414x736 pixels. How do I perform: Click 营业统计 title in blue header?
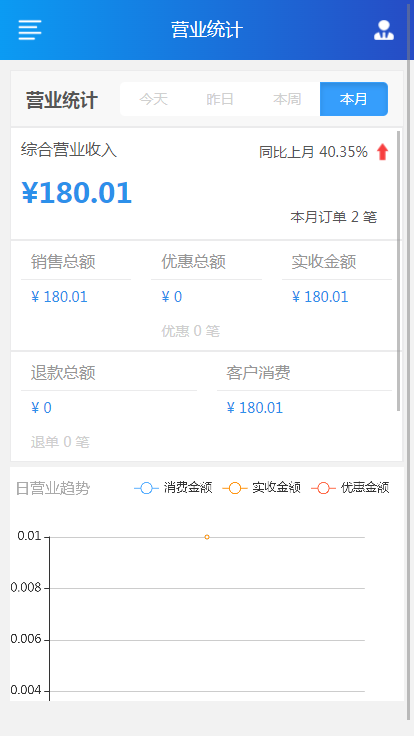point(207,30)
